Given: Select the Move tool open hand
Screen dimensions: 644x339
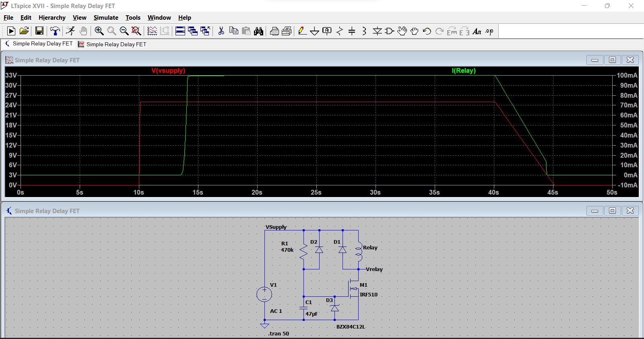Looking at the screenshot, I should click(x=402, y=31).
